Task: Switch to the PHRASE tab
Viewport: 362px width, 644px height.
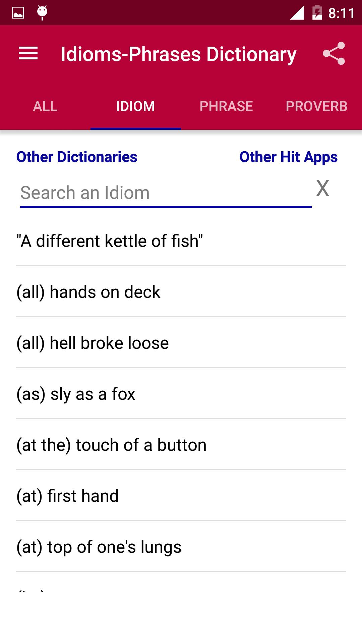Action: pos(226,106)
